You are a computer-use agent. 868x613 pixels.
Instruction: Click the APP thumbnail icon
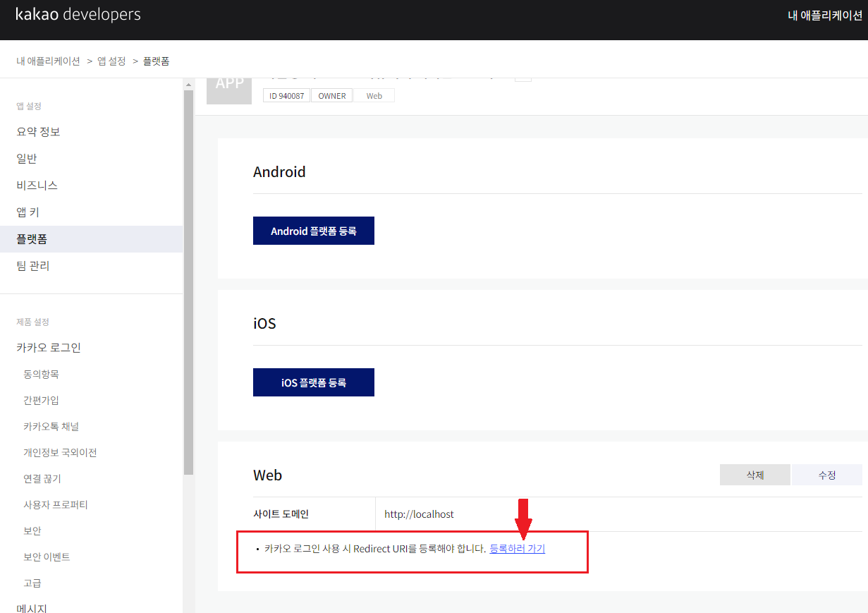tap(229, 91)
